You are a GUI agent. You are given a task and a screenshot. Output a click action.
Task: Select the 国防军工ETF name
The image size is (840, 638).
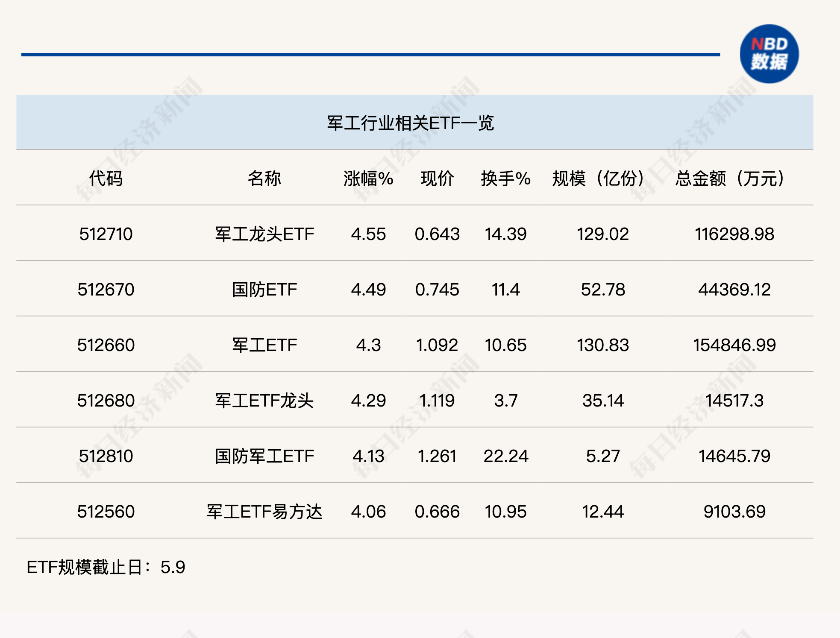click(264, 456)
